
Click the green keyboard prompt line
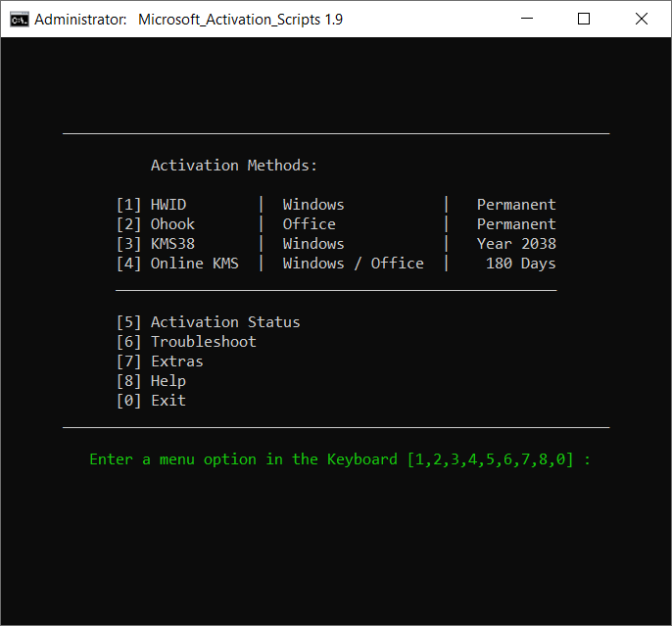340,459
